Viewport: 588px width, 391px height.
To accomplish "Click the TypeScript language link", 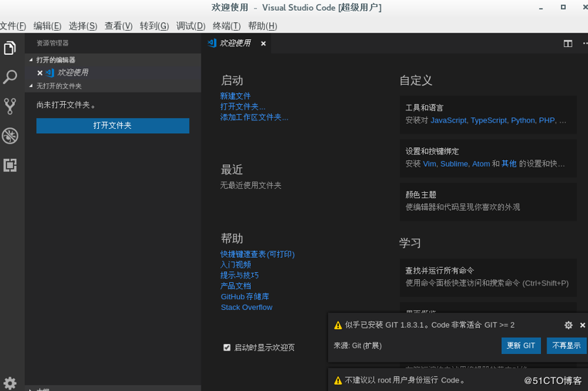I will pos(488,120).
